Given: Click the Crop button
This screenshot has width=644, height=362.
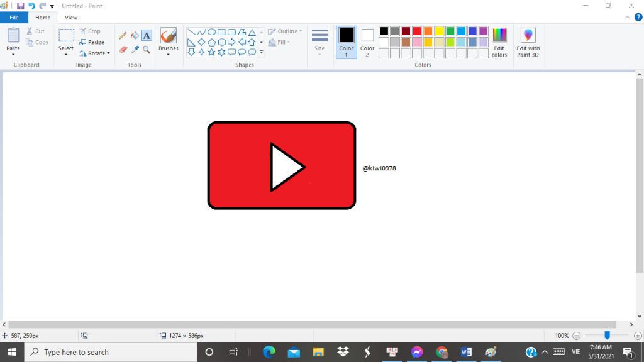Looking at the screenshot, I should 90,31.
